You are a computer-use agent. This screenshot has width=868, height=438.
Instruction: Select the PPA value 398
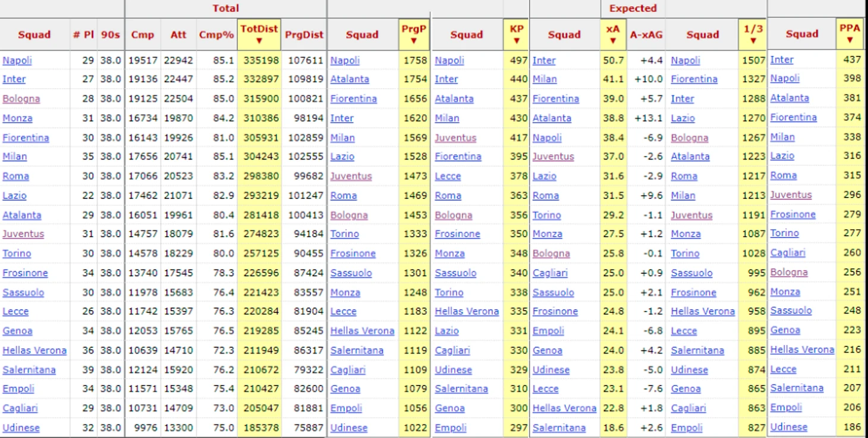(x=852, y=79)
